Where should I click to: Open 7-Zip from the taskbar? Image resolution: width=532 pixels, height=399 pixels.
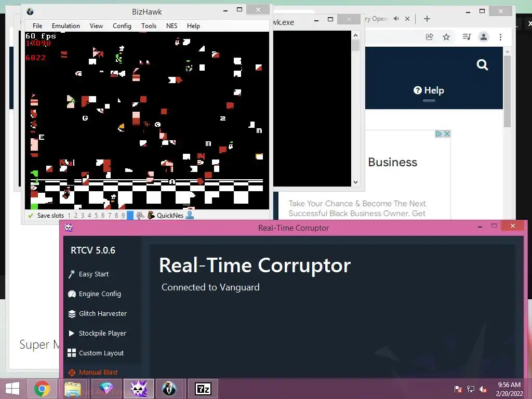tap(203, 389)
